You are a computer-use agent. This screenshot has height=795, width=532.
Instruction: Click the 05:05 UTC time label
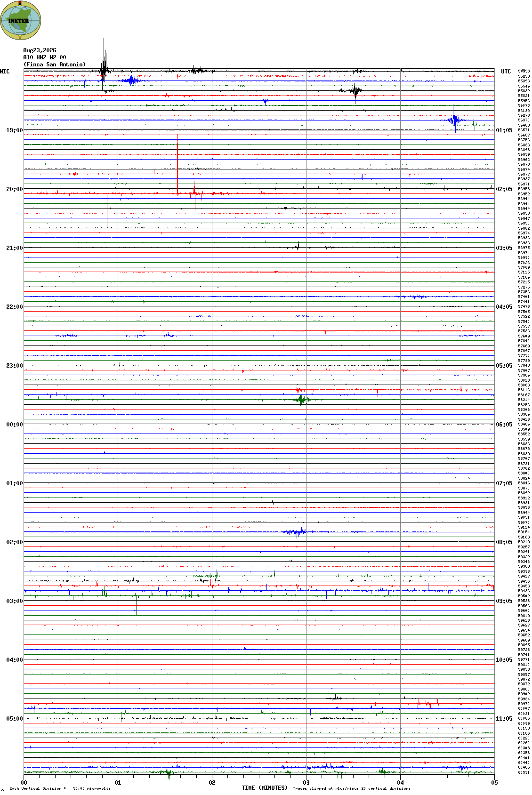(x=504, y=366)
